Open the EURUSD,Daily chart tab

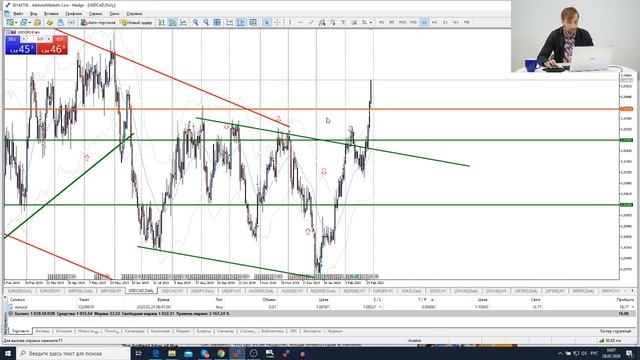(20, 291)
